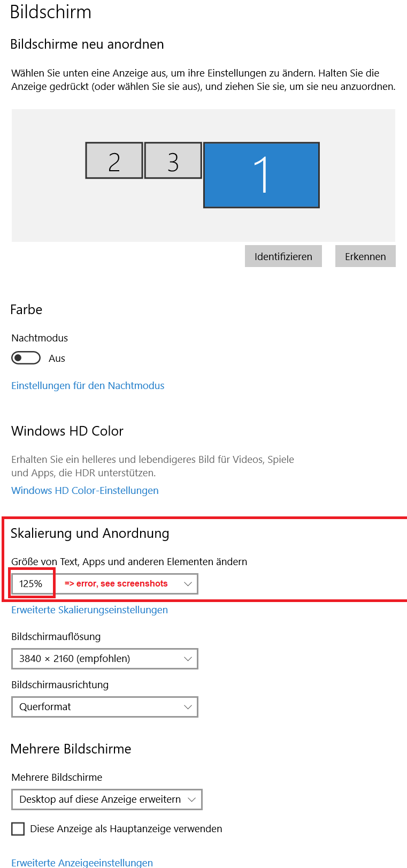Select display 1 in the arrangement
407x868 pixels.
[x=262, y=175]
